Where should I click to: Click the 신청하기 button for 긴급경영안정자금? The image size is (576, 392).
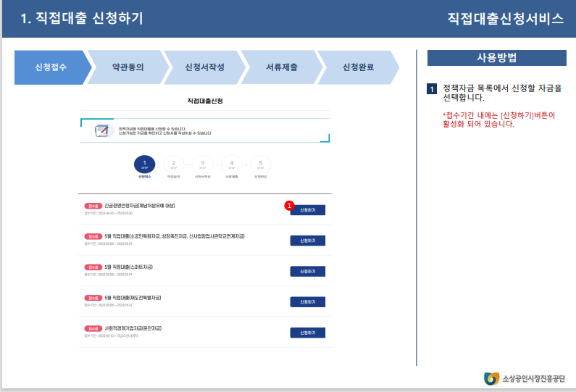coord(307,210)
